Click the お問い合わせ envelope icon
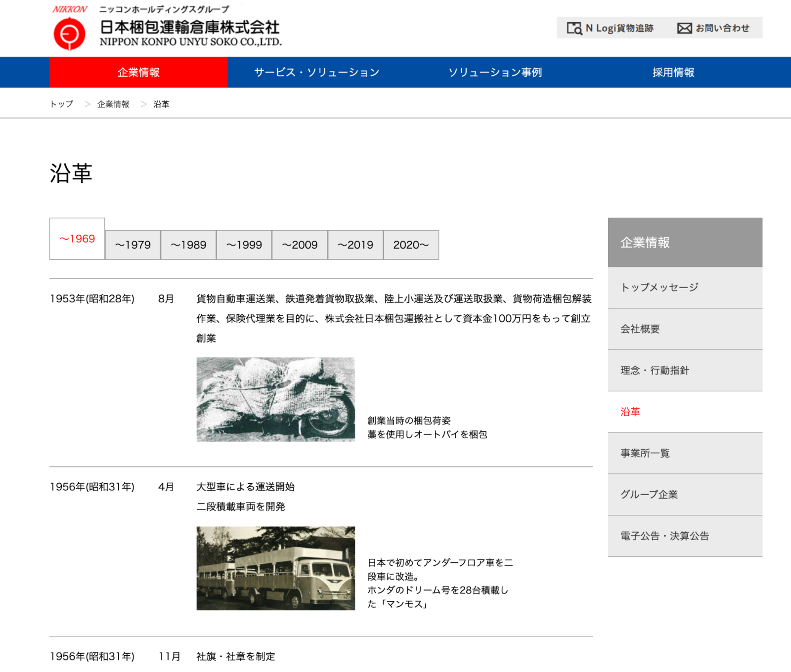The height and width of the screenshot is (672, 791). click(x=684, y=28)
